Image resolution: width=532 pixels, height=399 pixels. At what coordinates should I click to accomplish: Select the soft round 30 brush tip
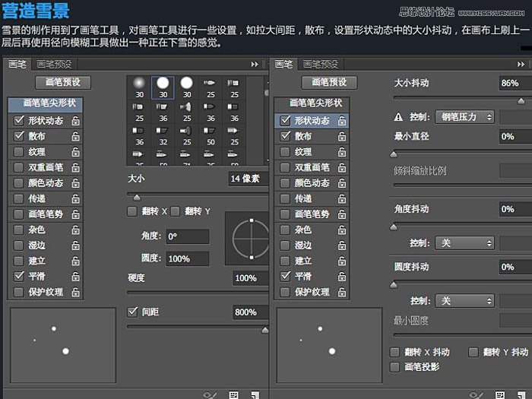coord(139,87)
